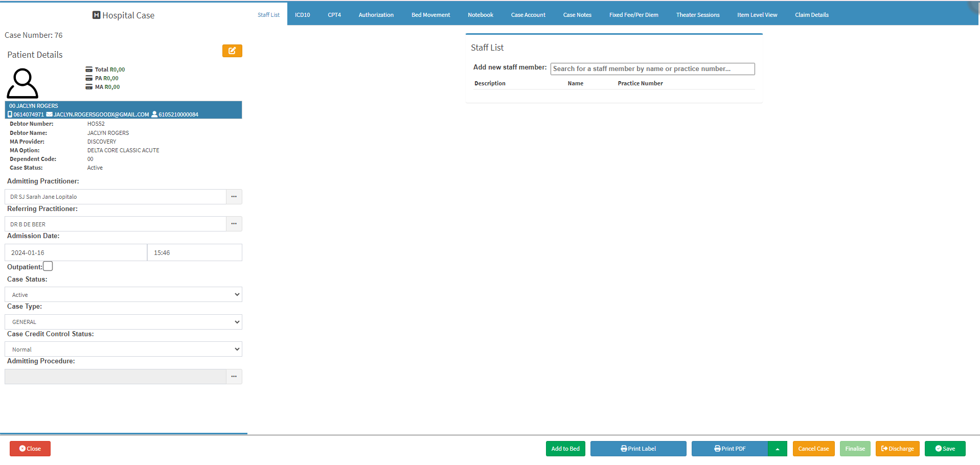
Task: Expand the Print PDF options arrow
Action: coord(777,449)
